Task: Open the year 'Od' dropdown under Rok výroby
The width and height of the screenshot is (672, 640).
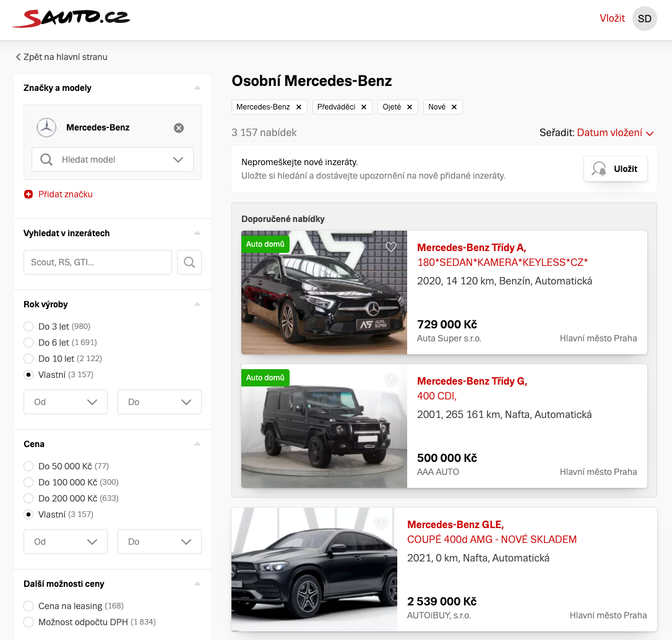Action: coord(66,402)
